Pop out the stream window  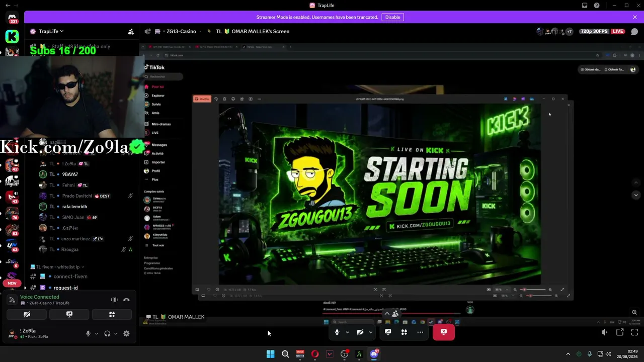620,332
